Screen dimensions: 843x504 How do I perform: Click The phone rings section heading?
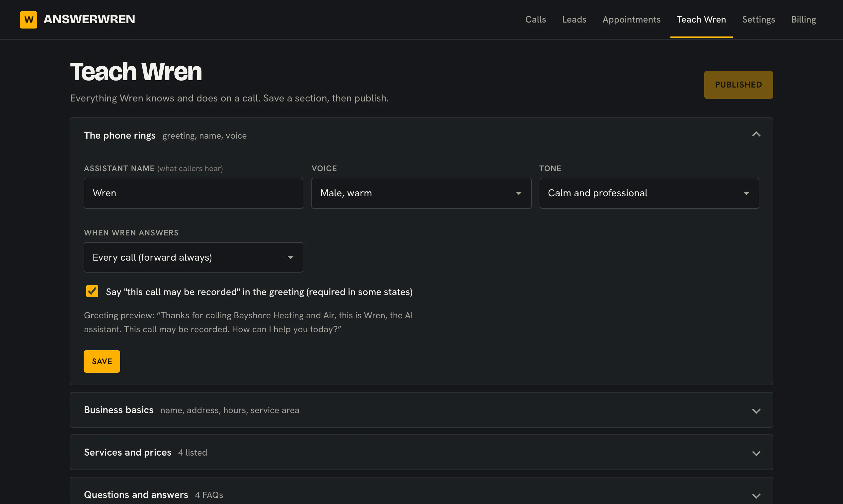[120, 135]
